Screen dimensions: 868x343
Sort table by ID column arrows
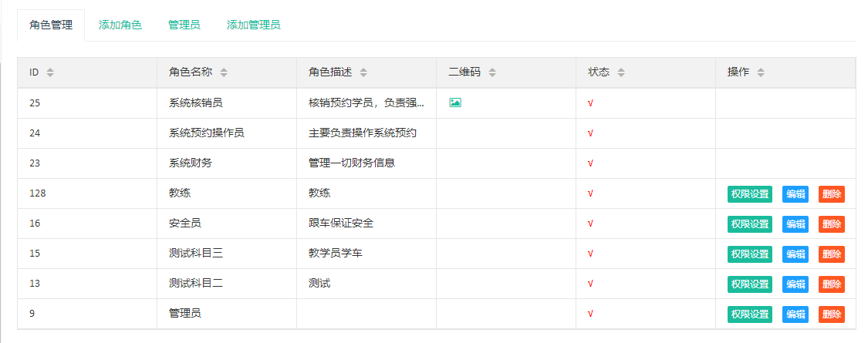click(50, 72)
